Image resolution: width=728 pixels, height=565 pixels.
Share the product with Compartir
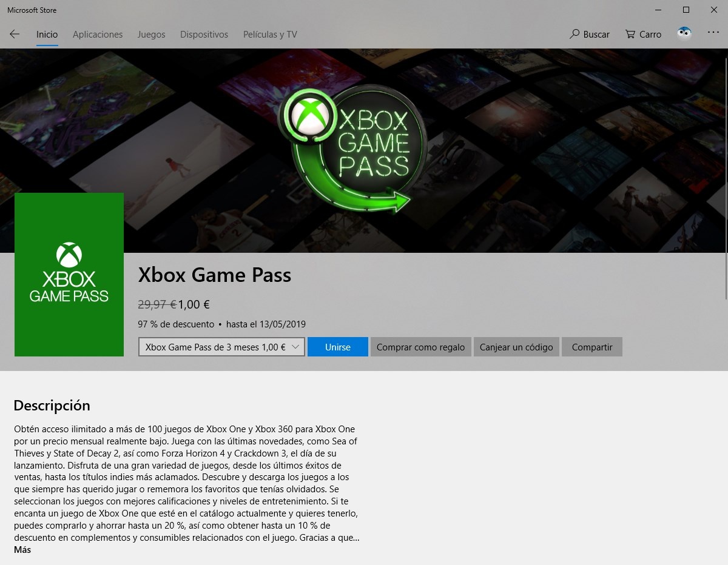click(x=592, y=347)
